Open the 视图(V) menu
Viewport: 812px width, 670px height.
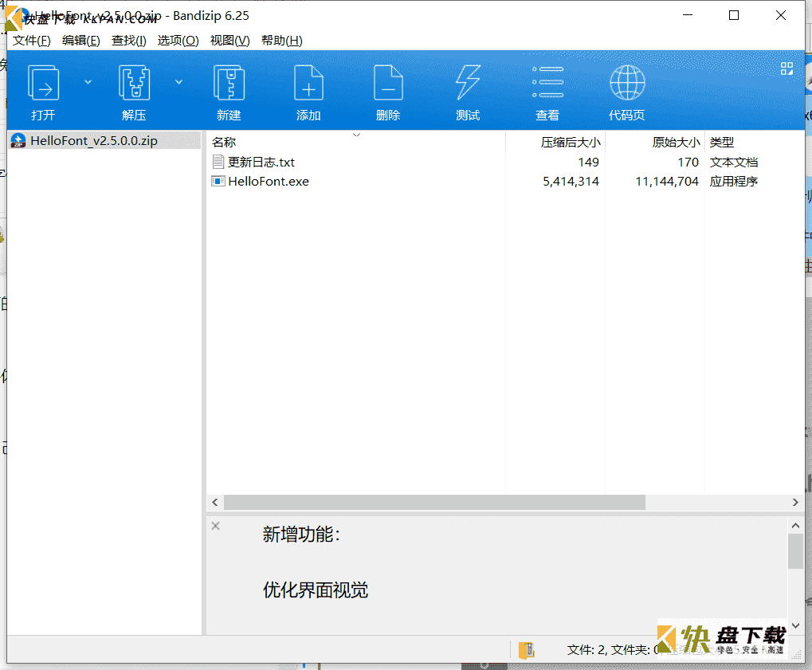pos(230,41)
